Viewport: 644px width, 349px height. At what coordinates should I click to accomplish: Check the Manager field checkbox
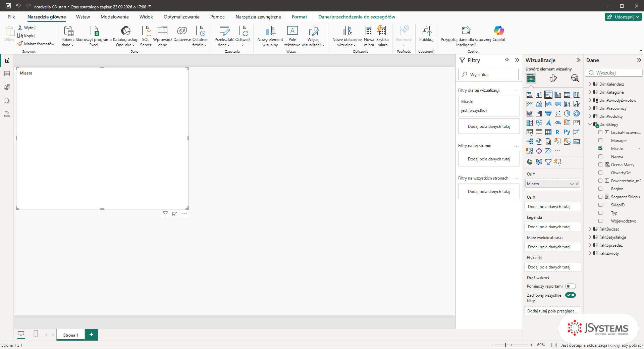coord(600,140)
